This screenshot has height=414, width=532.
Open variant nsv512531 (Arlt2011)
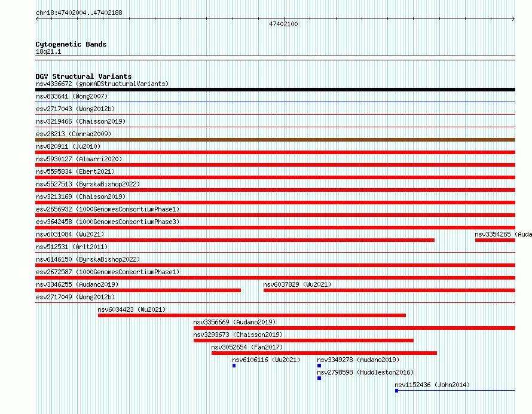click(72, 247)
